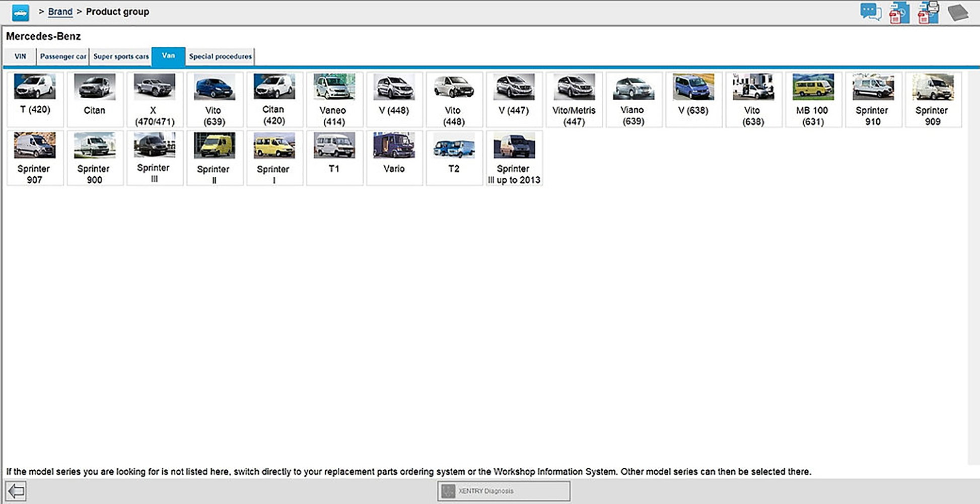
Task: Click the PDF document export icon
Action: (x=899, y=13)
